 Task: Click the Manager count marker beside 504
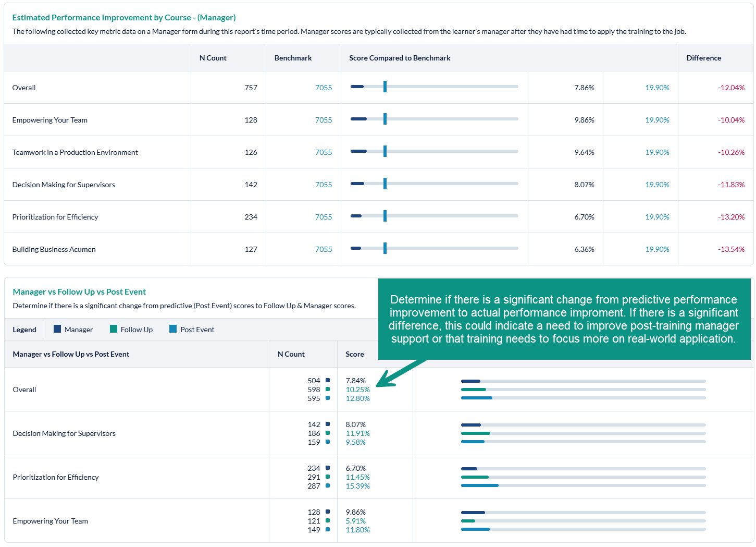[x=328, y=381]
